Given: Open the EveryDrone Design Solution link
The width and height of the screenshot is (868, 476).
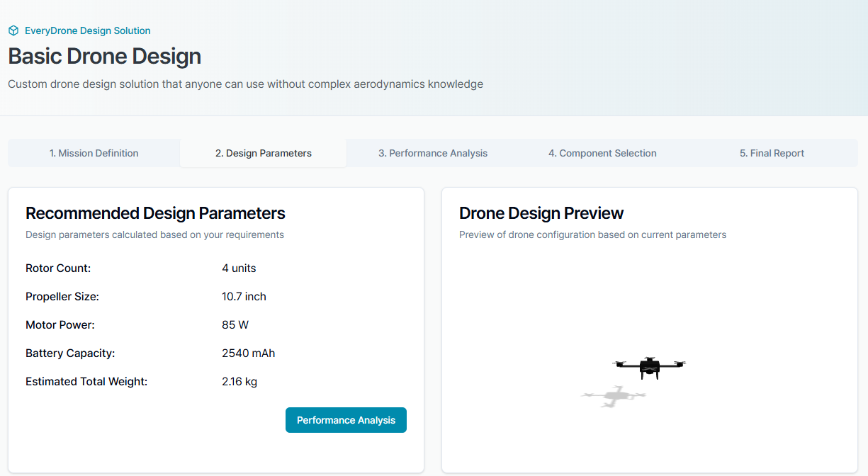Looking at the screenshot, I should 88,30.
